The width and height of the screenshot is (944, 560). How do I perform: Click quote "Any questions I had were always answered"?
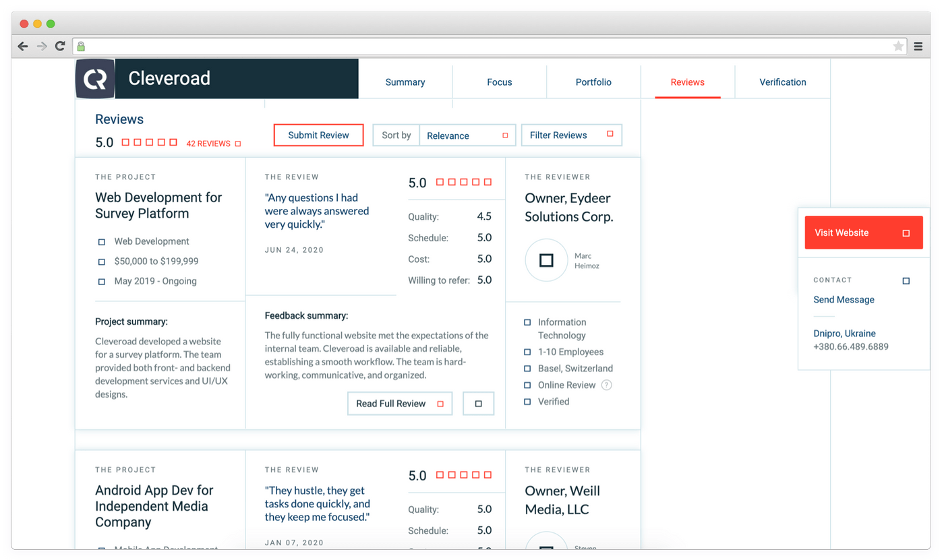tap(317, 211)
